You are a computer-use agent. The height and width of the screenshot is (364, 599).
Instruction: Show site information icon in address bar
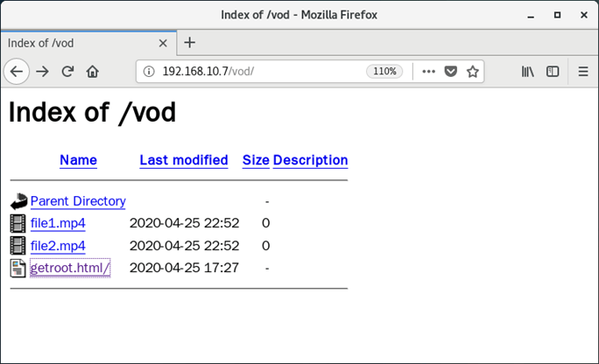pos(149,72)
